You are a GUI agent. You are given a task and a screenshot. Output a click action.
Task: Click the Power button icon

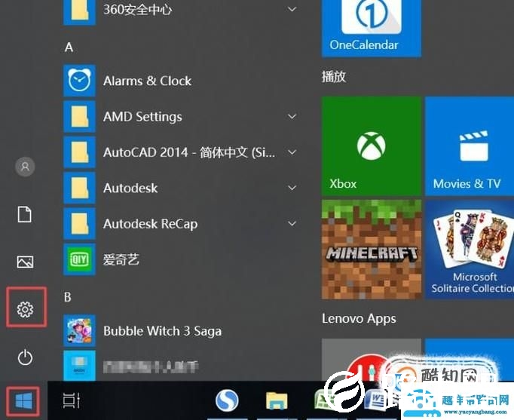coord(25,357)
